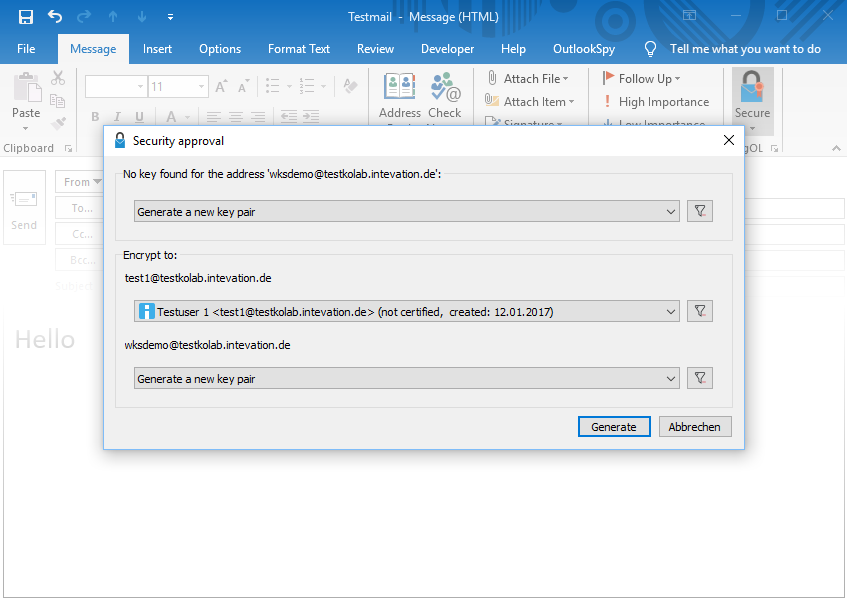Viewport: 847px width, 601px height.
Task: Click the Save icon in title bar
Action: 26,17
